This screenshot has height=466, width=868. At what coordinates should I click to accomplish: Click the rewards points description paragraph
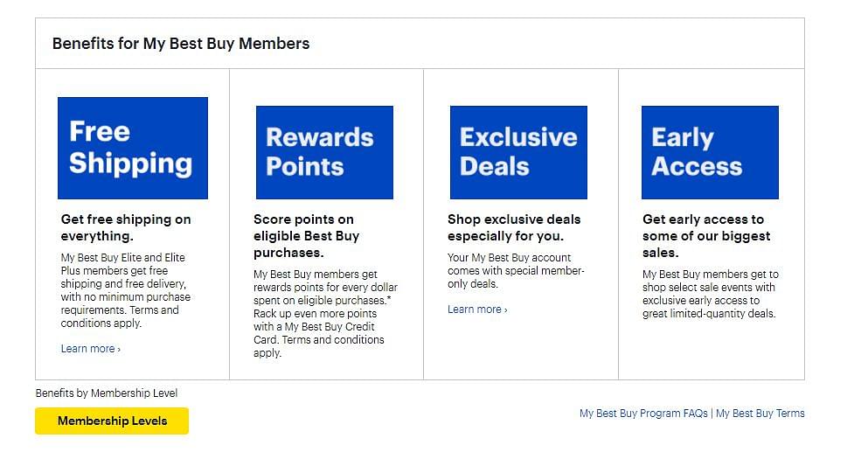325,313
